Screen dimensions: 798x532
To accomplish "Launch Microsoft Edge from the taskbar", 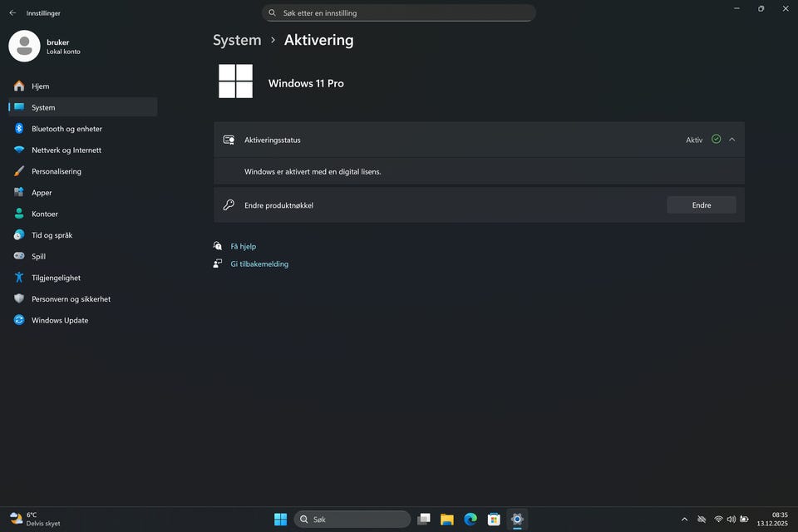I will (470, 520).
